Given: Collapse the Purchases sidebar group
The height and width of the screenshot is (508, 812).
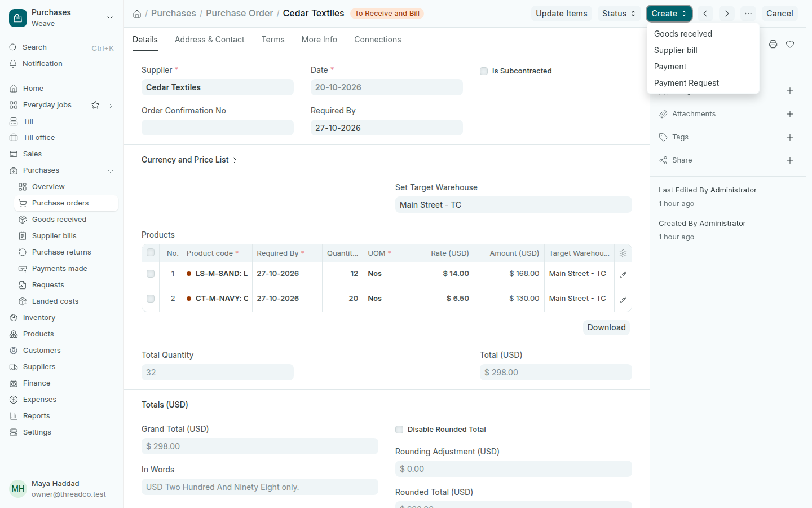Looking at the screenshot, I should click(111, 171).
